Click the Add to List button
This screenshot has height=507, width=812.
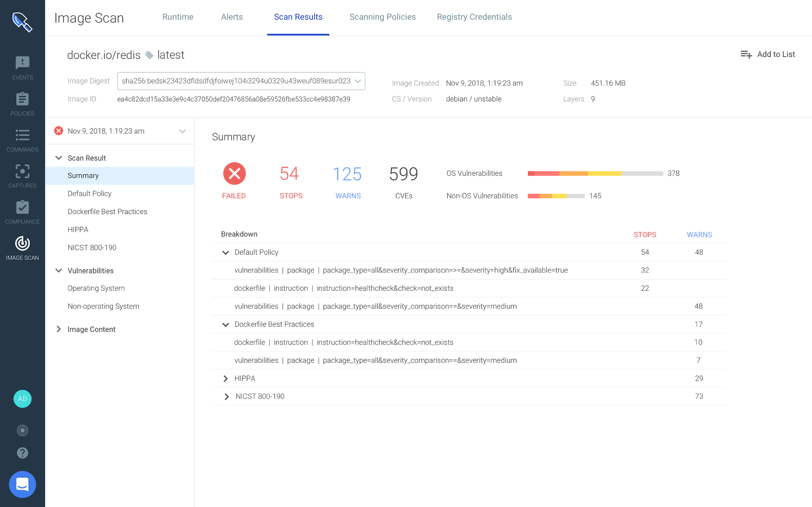point(768,54)
